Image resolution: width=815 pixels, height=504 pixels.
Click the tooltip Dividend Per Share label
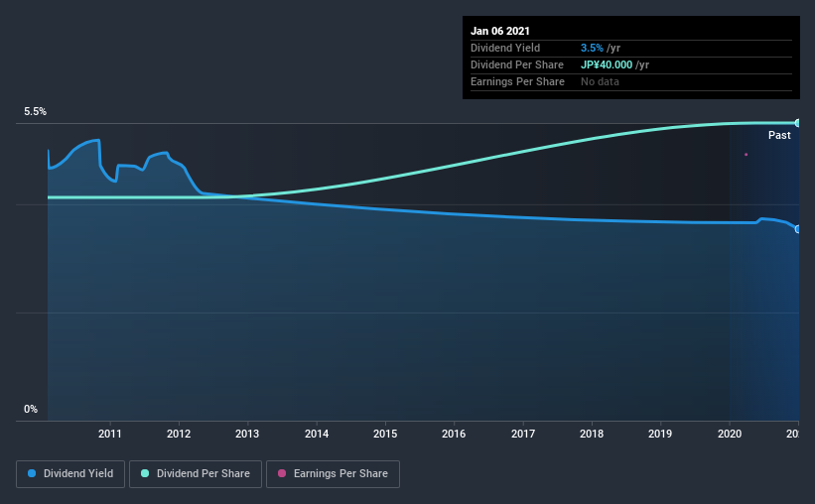[516, 64]
